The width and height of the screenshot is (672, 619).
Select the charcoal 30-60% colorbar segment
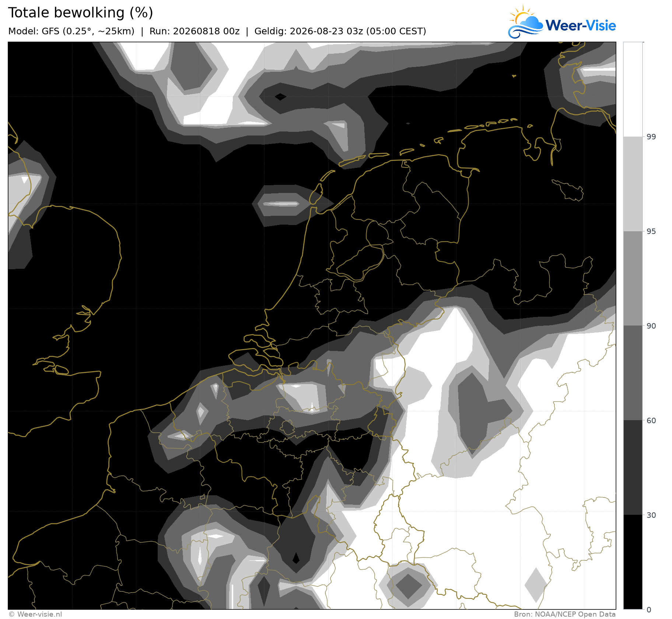coord(633,468)
